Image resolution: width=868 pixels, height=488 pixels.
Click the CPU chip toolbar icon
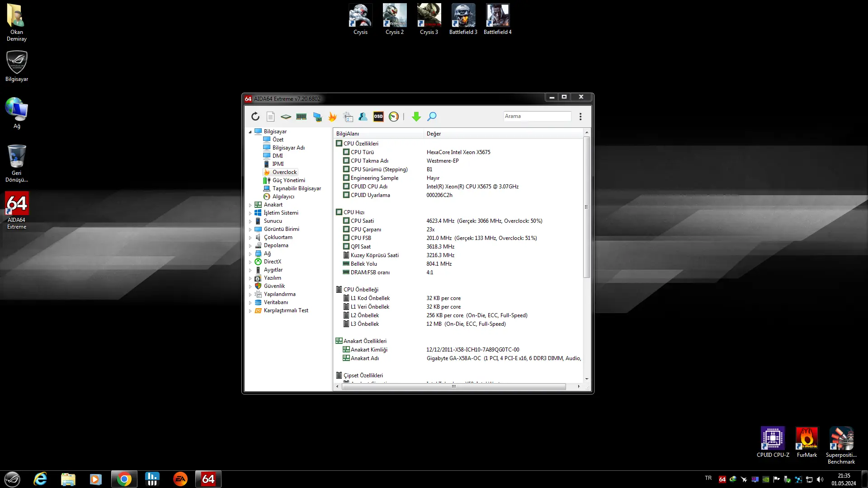coord(286,117)
